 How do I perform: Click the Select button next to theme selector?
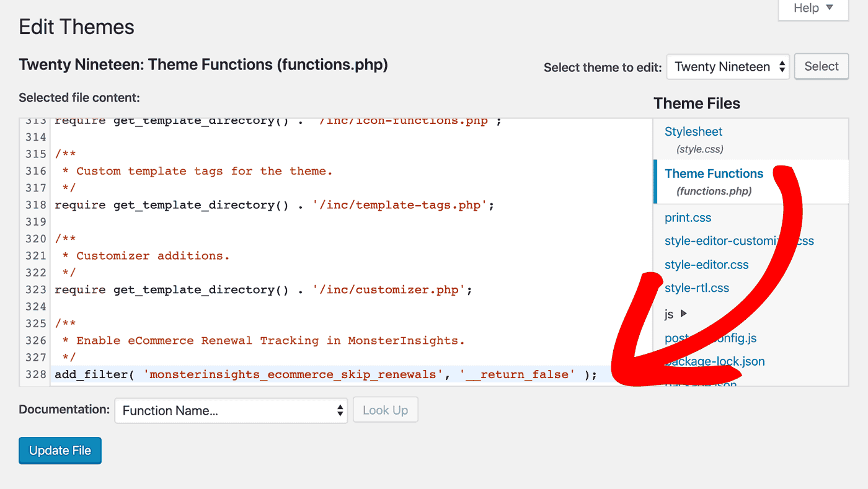(821, 67)
